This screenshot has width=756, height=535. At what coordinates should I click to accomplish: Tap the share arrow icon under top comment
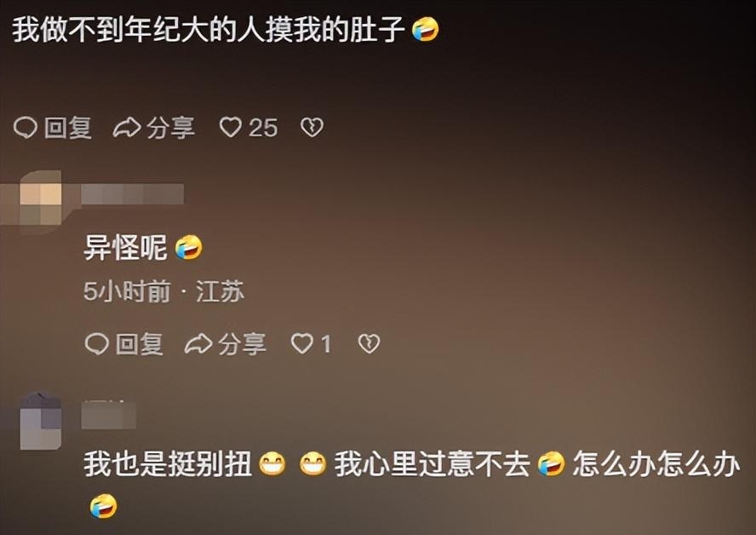(127, 128)
